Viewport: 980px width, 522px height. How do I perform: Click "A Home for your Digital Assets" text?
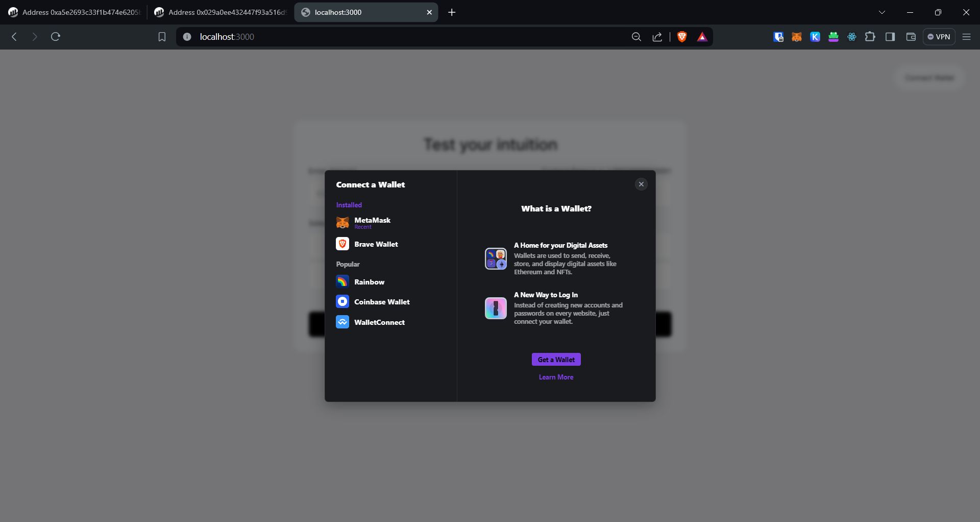[560, 245]
